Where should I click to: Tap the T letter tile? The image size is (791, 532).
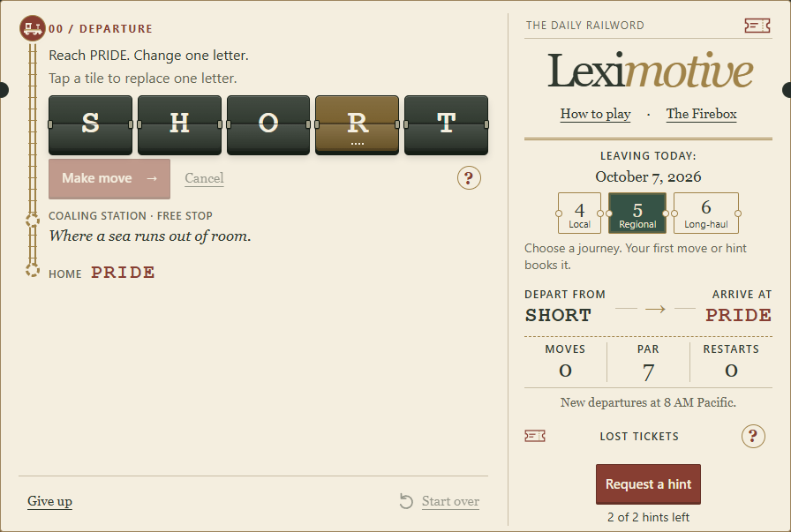(x=446, y=125)
